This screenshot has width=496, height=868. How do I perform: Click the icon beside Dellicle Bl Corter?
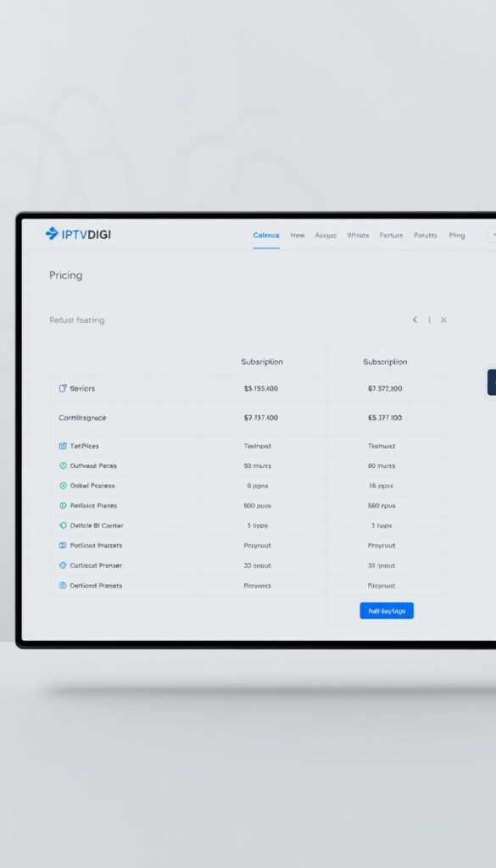click(x=63, y=526)
